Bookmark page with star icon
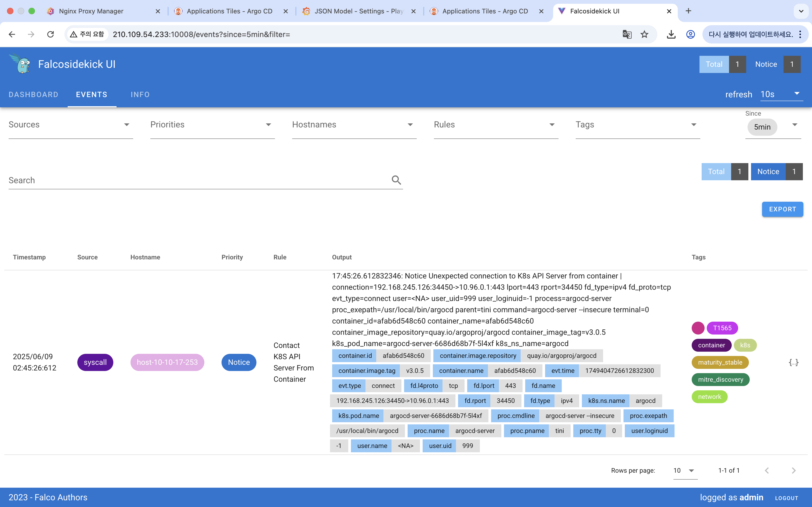The image size is (812, 507). pos(644,34)
